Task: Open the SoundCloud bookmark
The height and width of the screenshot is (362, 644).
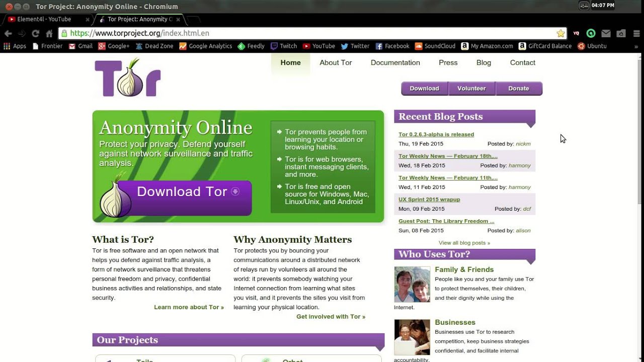Action: pos(435,46)
